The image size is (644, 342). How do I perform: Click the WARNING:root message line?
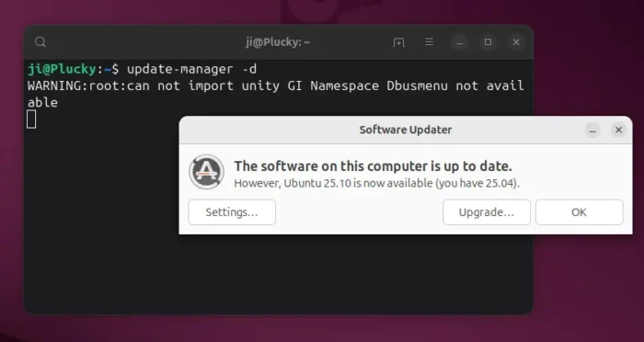[276, 94]
